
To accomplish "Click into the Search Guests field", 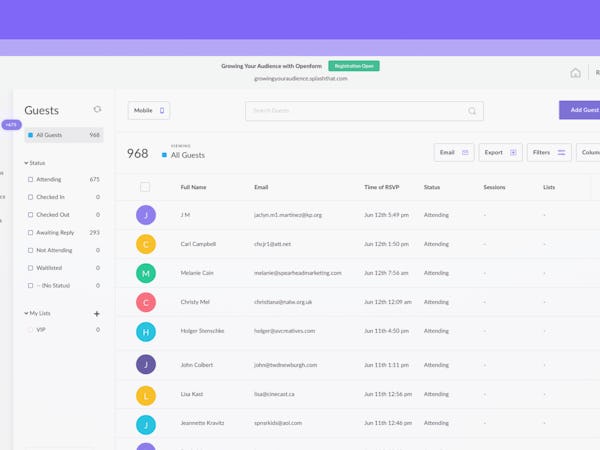I will (x=364, y=111).
